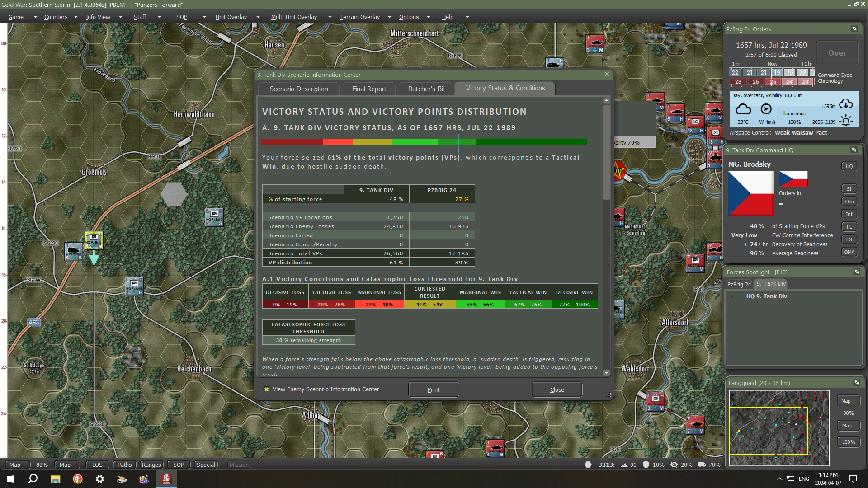Screen dimensions: 868x488
Task: Switch to the Butcher's Bill tab
Action: [x=426, y=89]
